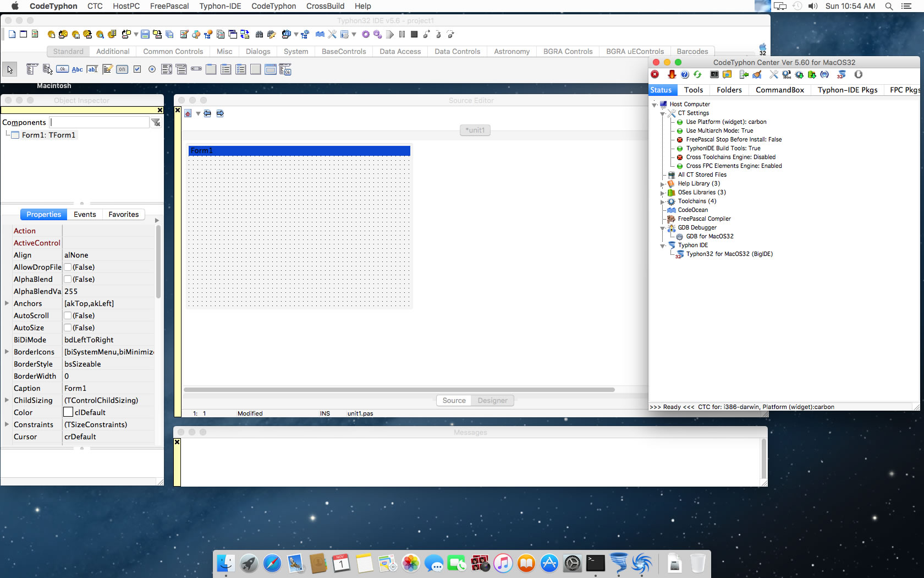Open the FreePascal menu in menu bar

[x=169, y=6]
